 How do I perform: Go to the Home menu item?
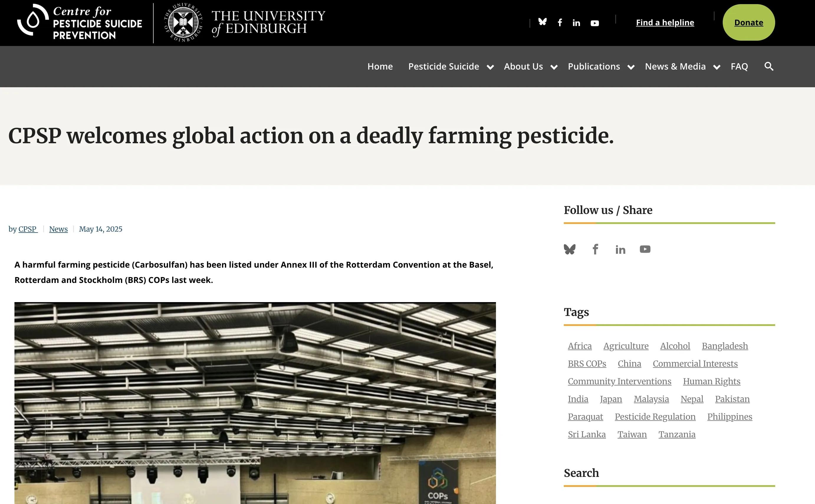pos(380,66)
